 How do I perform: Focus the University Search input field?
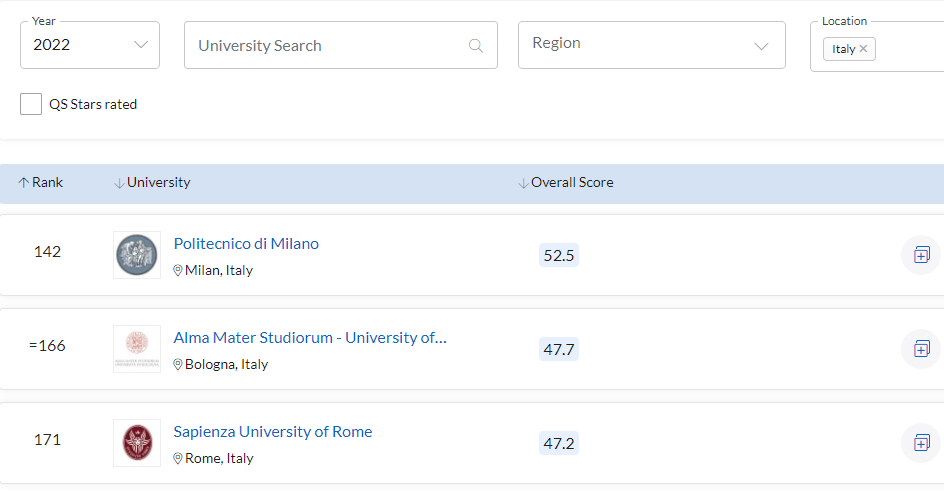[x=341, y=45]
